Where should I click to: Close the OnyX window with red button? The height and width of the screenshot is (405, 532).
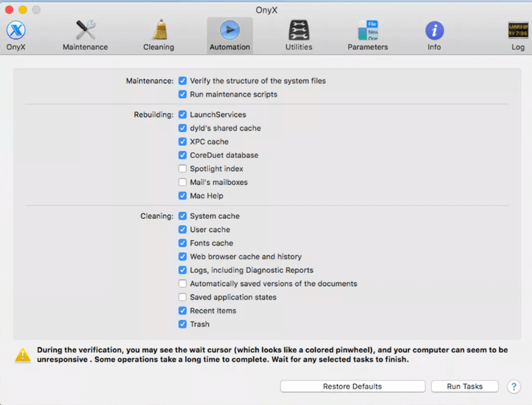[9, 10]
